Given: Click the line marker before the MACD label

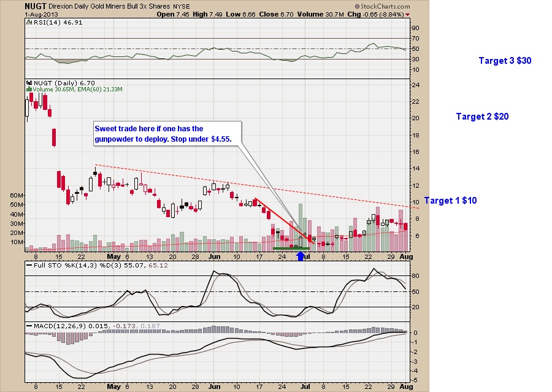Looking at the screenshot, I should (x=29, y=326).
